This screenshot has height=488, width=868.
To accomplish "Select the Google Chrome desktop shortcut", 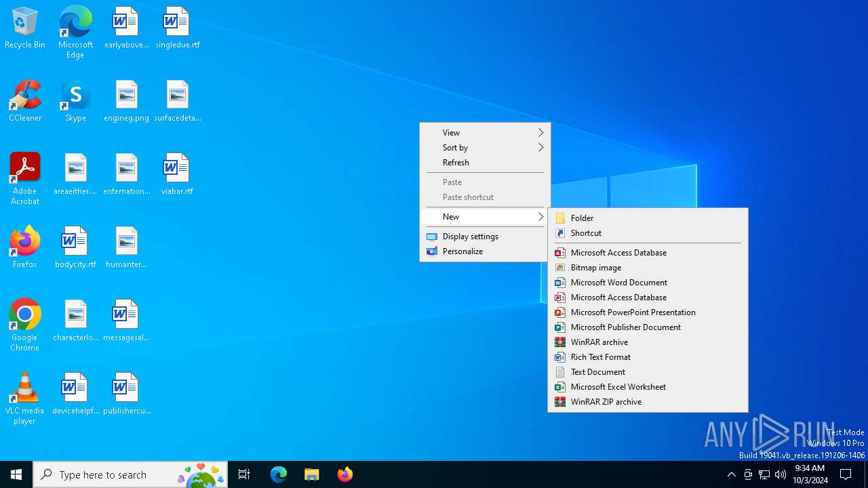I will point(25,325).
